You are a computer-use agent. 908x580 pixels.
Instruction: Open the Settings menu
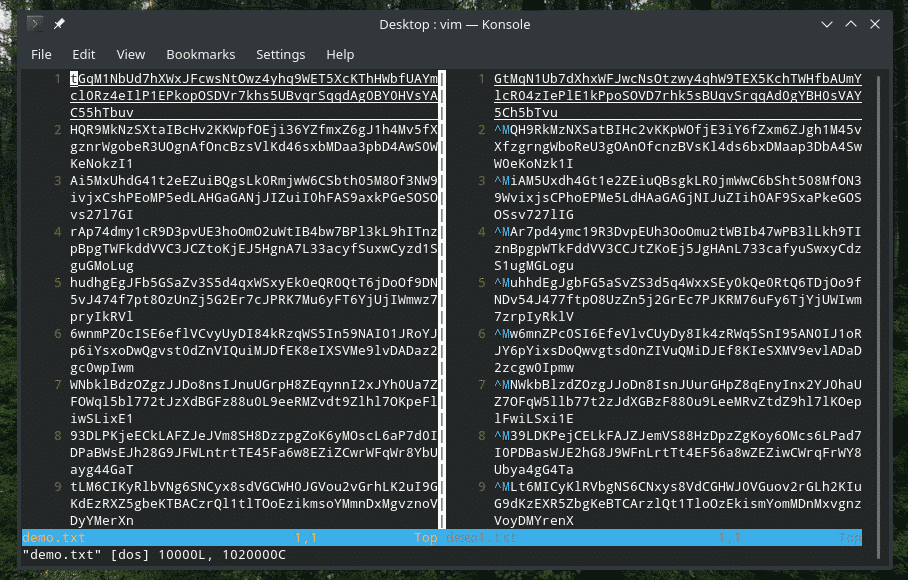click(280, 54)
